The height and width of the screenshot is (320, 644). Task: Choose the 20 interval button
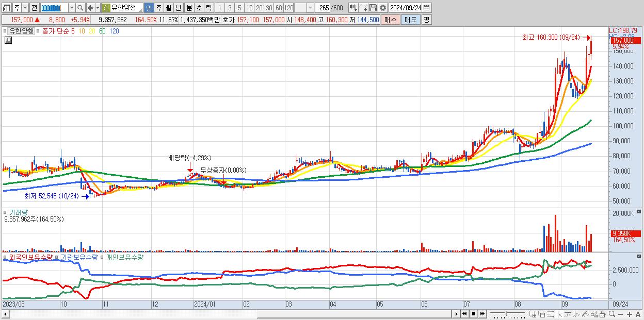point(259,8)
